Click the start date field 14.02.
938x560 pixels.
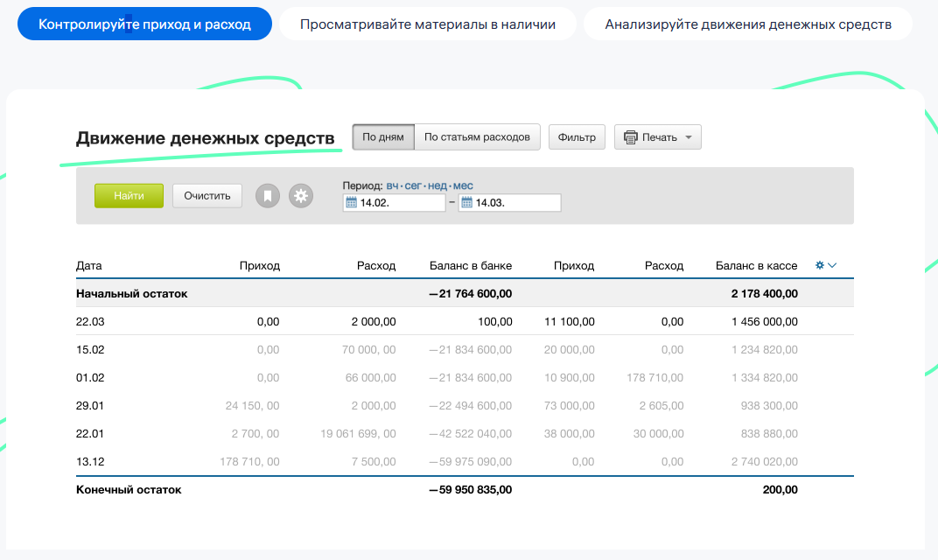pos(395,203)
